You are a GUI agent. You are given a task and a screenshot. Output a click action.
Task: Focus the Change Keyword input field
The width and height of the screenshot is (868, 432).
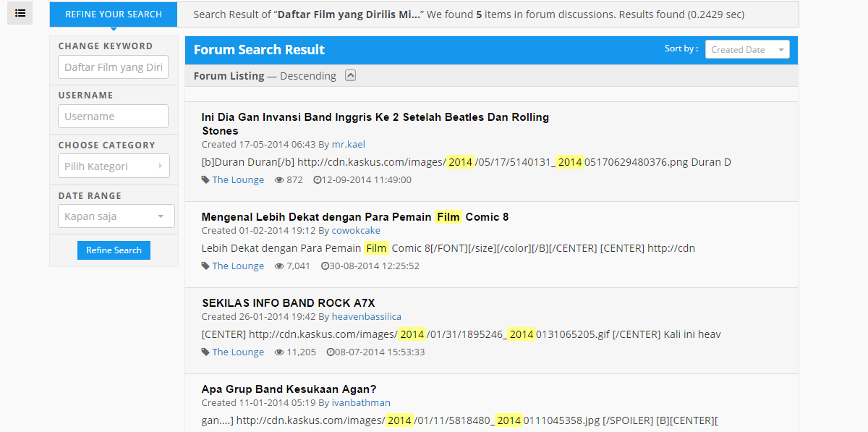click(114, 67)
